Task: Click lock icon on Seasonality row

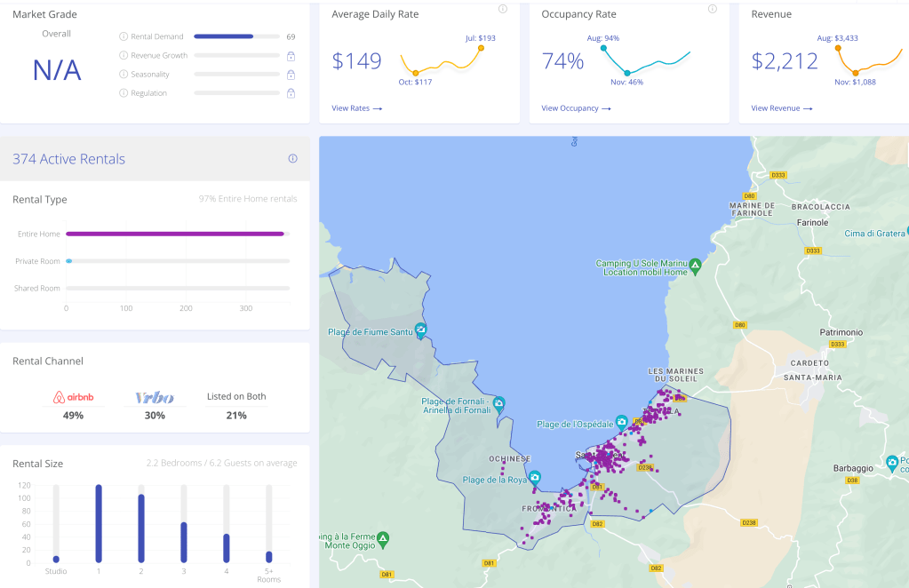Action: (291, 75)
